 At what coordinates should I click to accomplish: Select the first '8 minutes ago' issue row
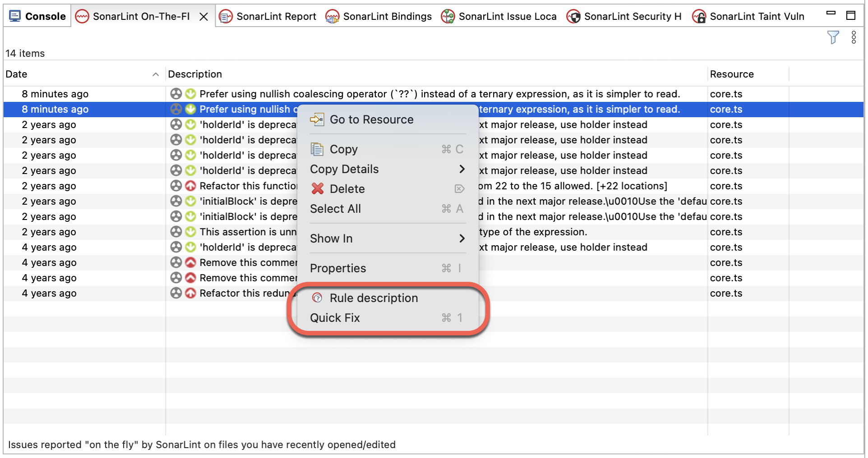click(433, 94)
